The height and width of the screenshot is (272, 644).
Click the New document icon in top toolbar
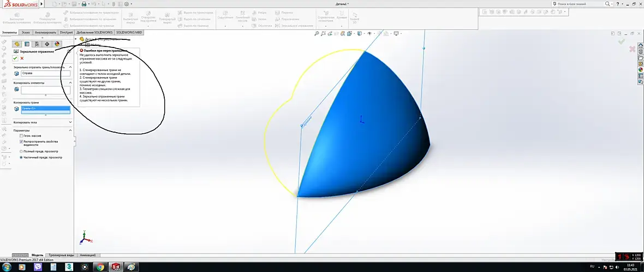click(x=55, y=4)
